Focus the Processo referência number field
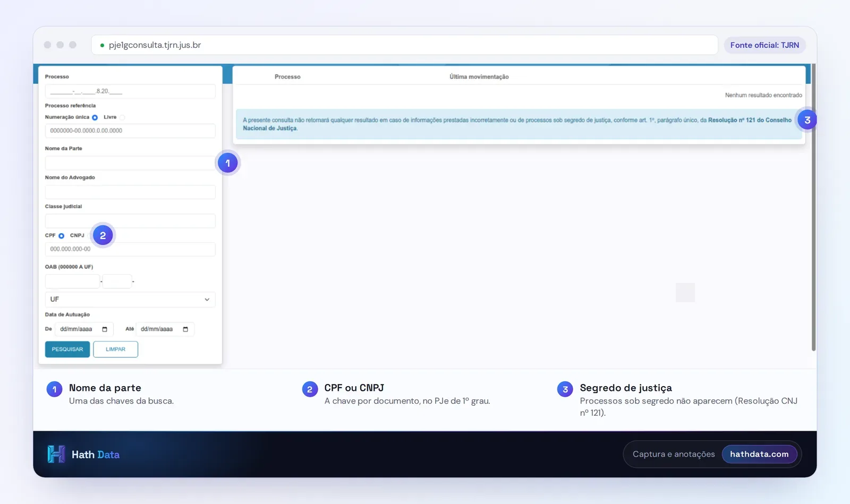850x504 pixels. point(130,131)
